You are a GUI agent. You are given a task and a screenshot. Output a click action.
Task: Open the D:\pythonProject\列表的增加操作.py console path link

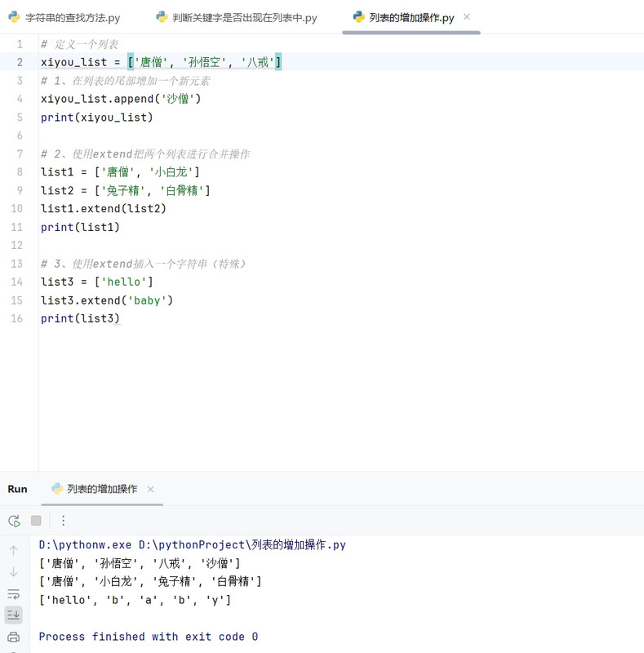coord(242,544)
